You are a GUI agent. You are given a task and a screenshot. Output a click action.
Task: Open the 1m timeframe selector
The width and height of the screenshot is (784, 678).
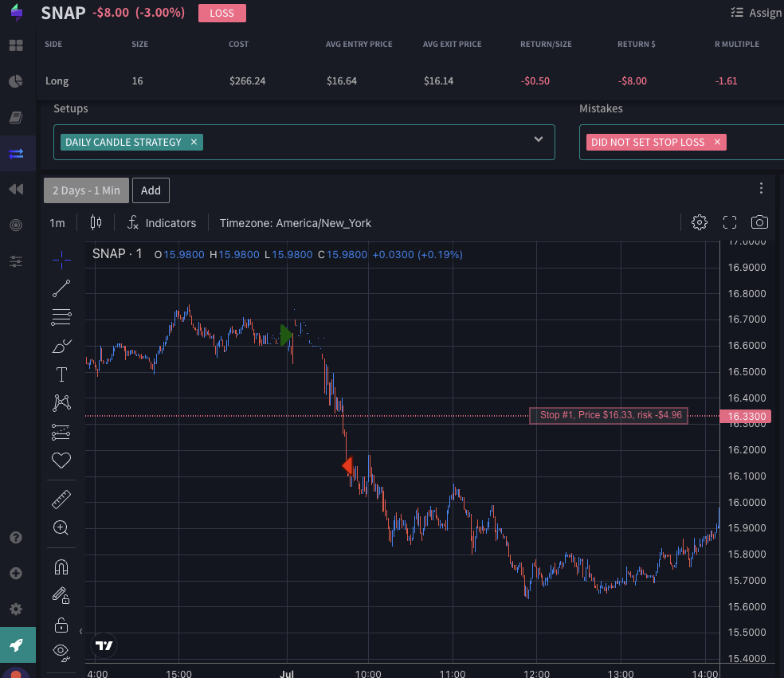pyautogui.click(x=57, y=223)
